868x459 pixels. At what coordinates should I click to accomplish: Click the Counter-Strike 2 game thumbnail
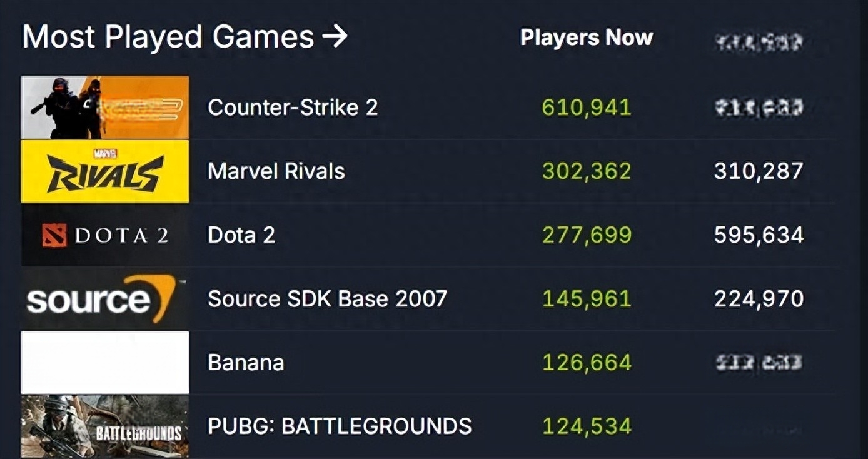[x=105, y=108]
